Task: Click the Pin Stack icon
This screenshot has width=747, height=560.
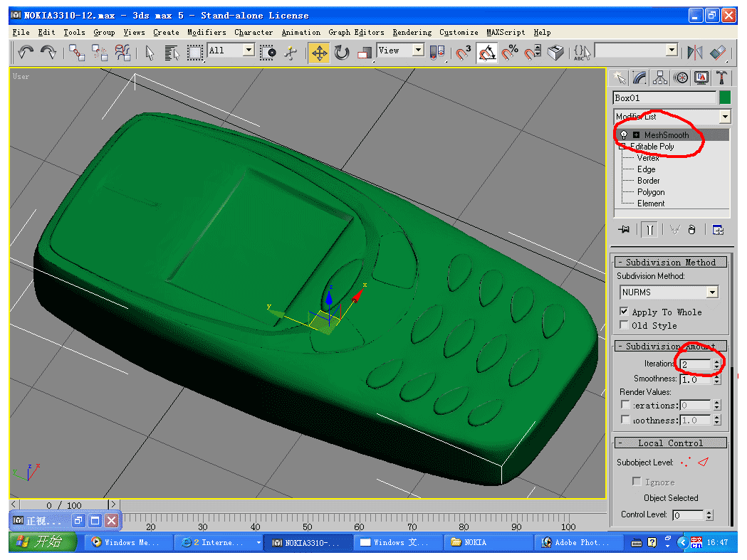Action: (624, 230)
